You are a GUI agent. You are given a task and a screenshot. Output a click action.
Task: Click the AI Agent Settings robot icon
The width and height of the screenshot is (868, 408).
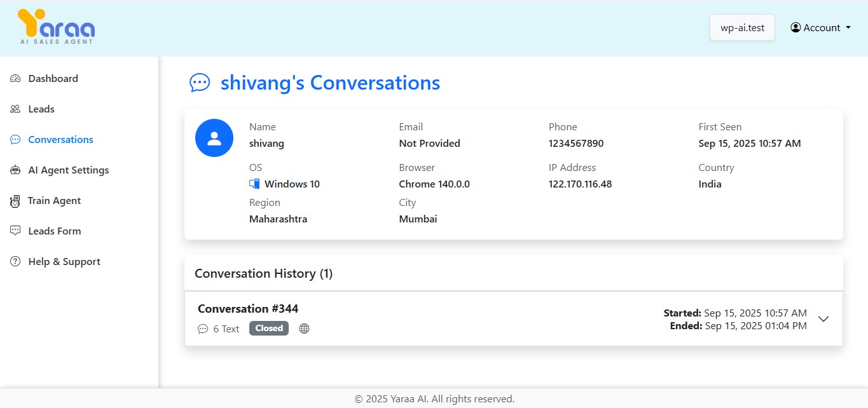tap(15, 170)
